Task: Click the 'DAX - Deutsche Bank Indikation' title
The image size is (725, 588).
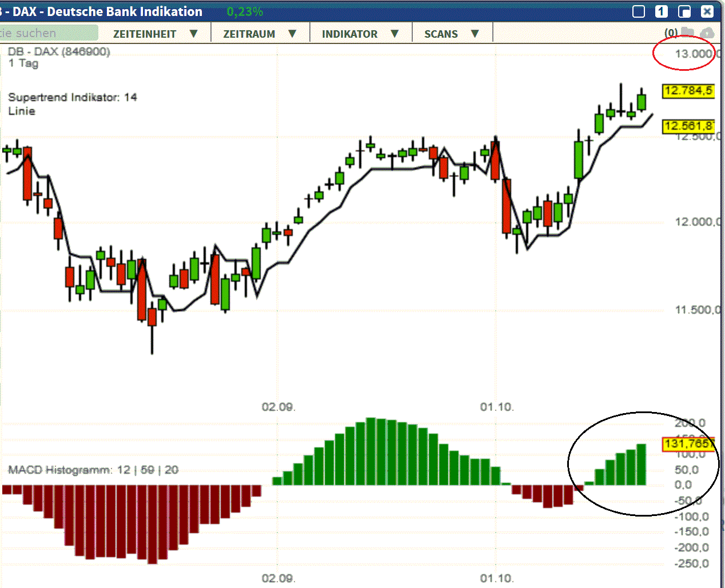Action: (x=107, y=11)
